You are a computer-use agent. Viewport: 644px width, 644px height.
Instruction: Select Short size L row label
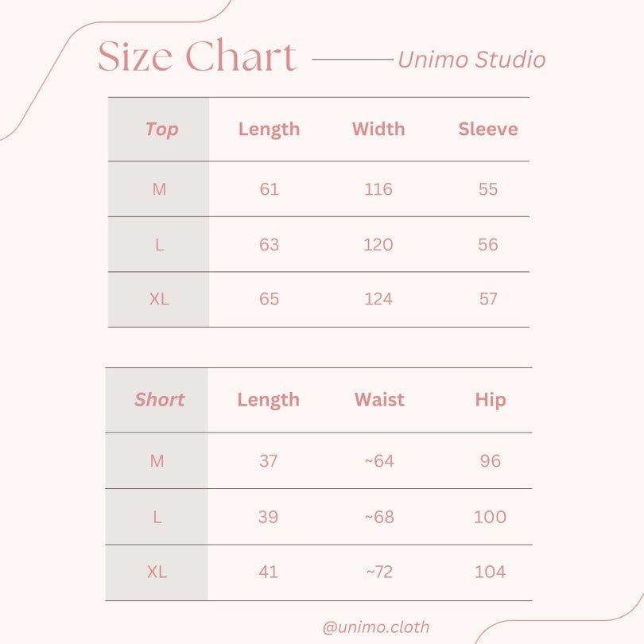(x=157, y=517)
